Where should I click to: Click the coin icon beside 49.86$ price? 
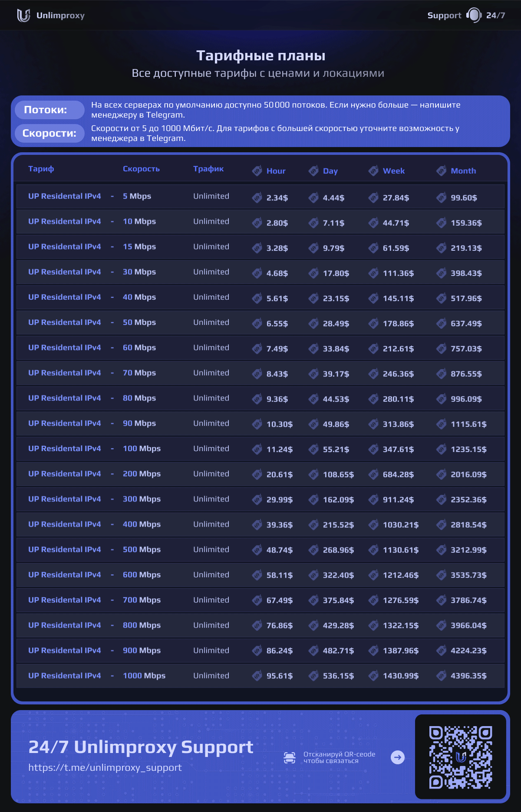point(313,424)
